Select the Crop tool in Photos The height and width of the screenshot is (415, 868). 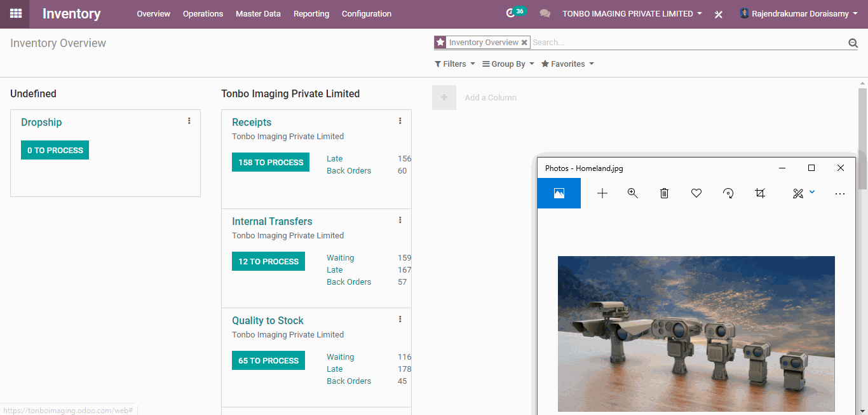pos(760,193)
